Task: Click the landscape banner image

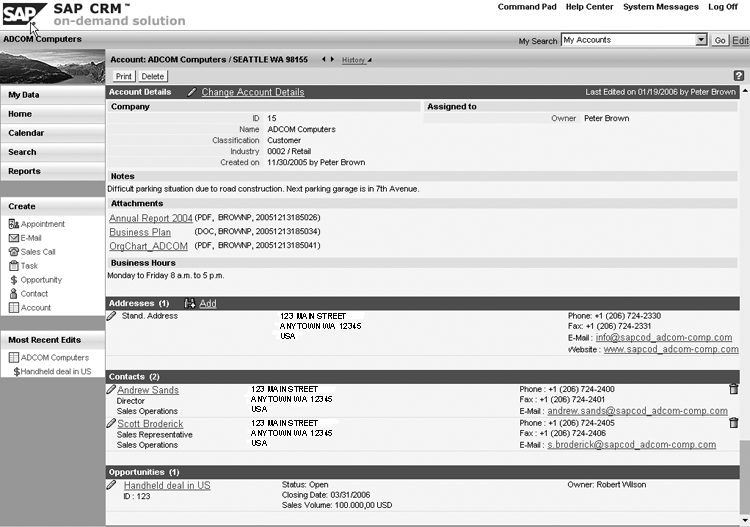Action: tap(53, 67)
